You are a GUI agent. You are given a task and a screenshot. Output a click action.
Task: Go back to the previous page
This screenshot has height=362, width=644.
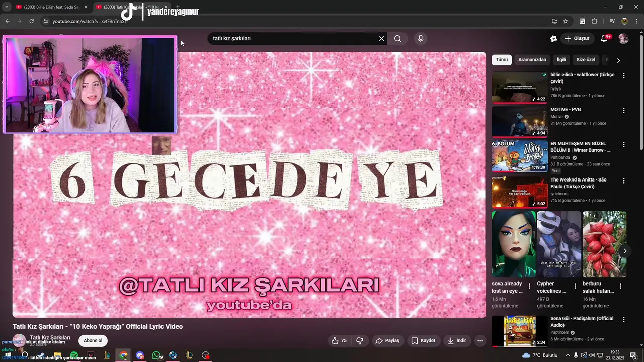(7, 21)
